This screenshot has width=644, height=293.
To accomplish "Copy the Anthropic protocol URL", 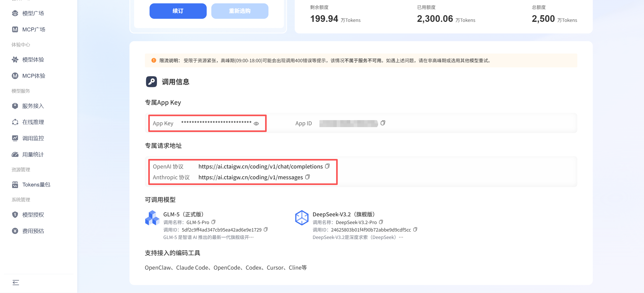I will pos(308,177).
